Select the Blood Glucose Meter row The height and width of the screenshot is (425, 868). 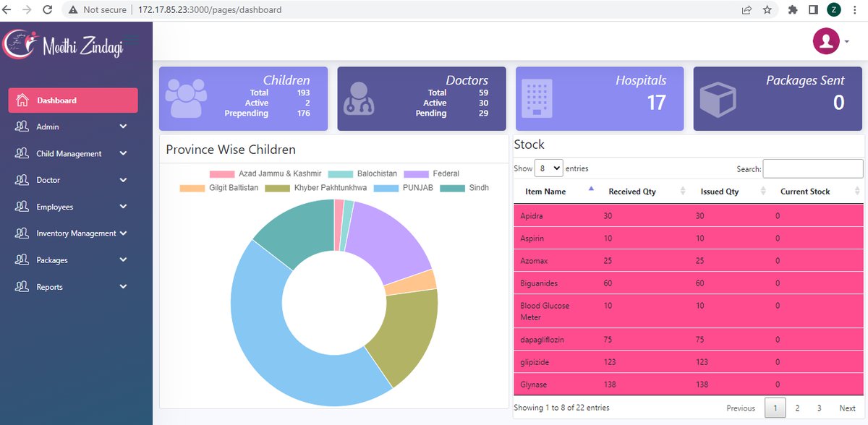point(689,312)
